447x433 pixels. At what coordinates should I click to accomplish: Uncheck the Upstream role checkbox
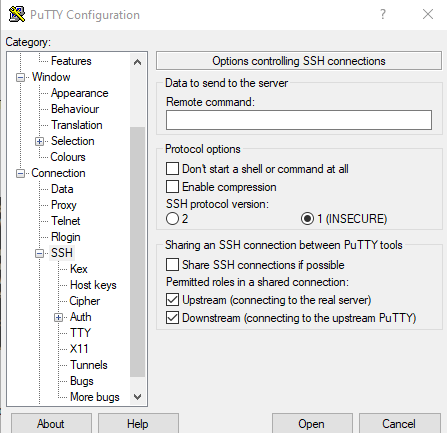point(172,300)
